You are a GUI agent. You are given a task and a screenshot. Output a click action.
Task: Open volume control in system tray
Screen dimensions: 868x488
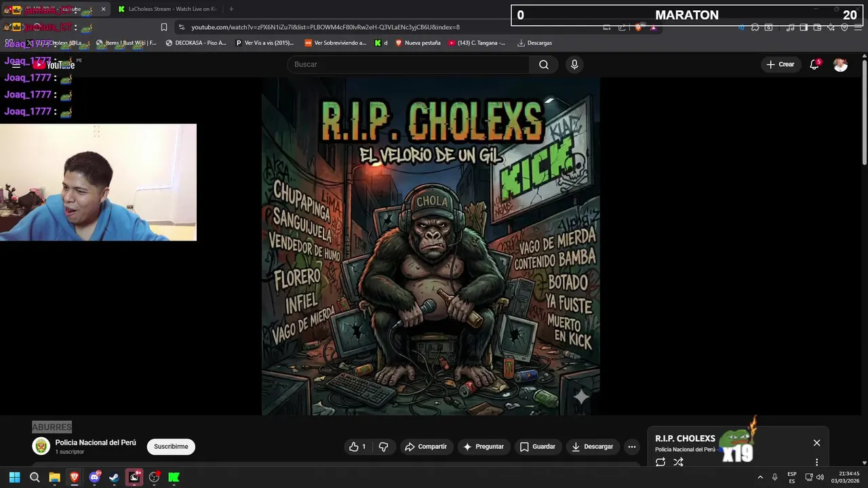pyautogui.click(x=820, y=477)
